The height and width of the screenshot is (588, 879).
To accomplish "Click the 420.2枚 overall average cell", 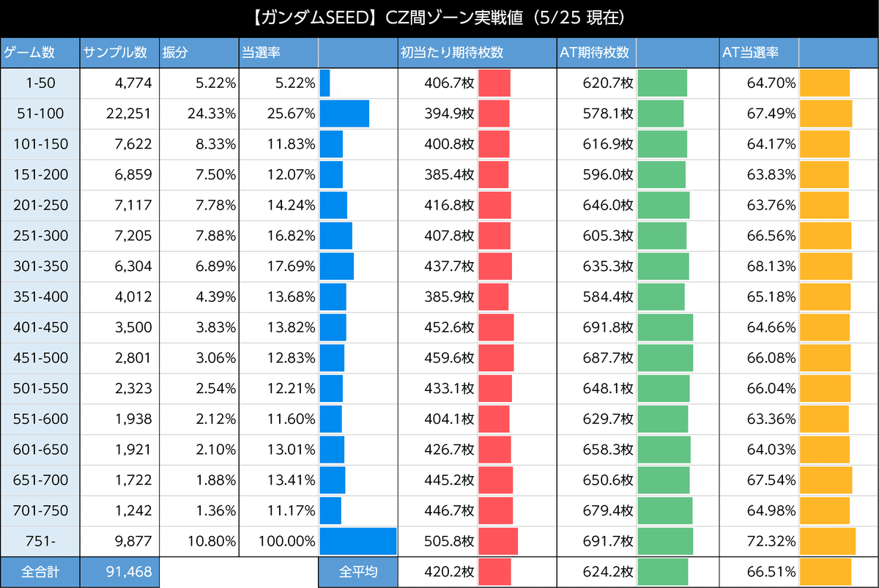I will 438,572.
